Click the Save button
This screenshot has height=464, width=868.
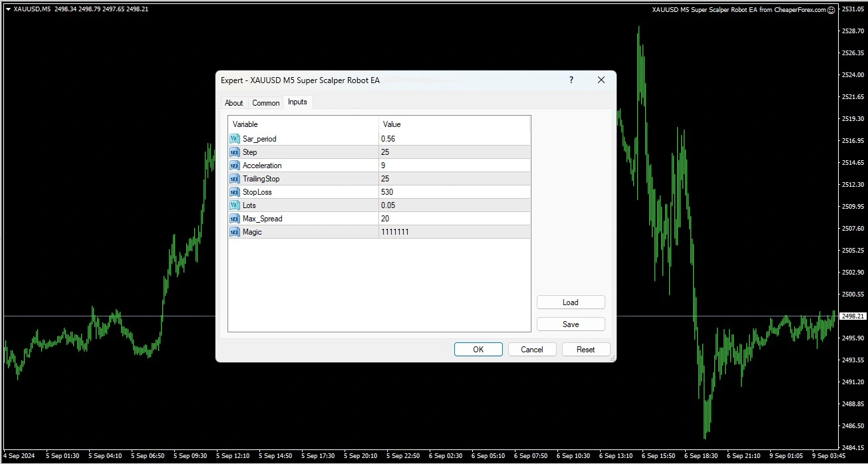pyautogui.click(x=571, y=324)
